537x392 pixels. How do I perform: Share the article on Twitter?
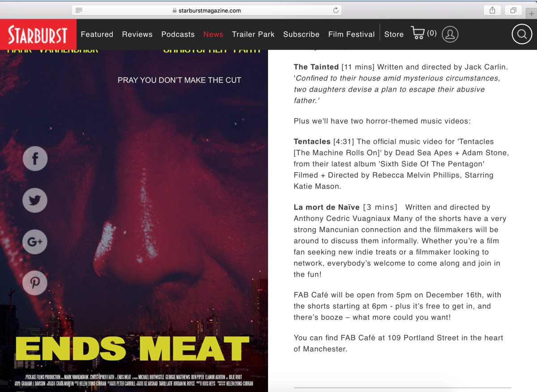pyautogui.click(x=35, y=200)
